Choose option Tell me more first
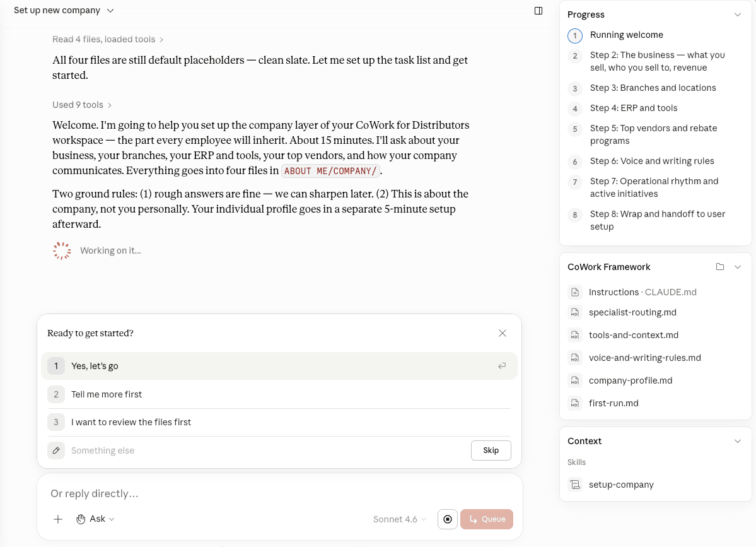 click(x=279, y=394)
